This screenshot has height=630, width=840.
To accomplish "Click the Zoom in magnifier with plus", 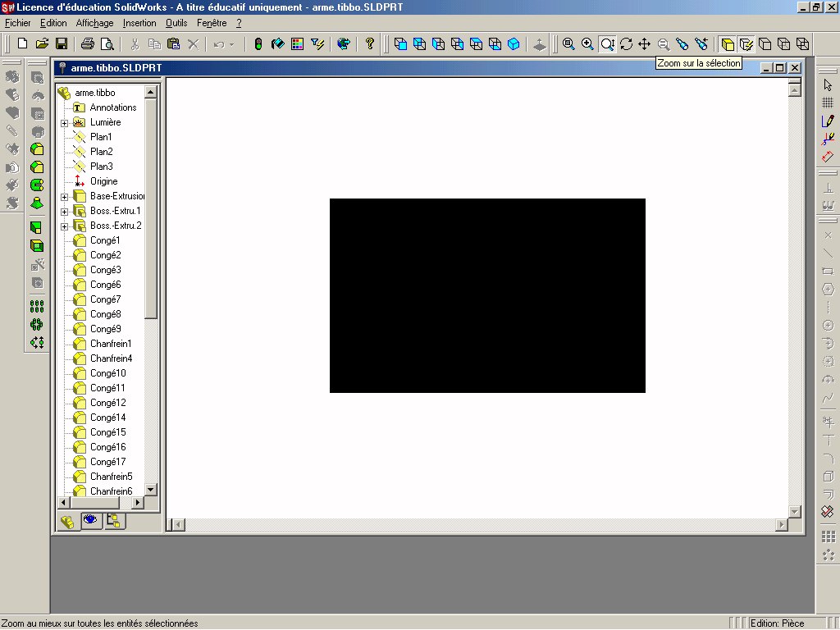I will pos(587,43).
